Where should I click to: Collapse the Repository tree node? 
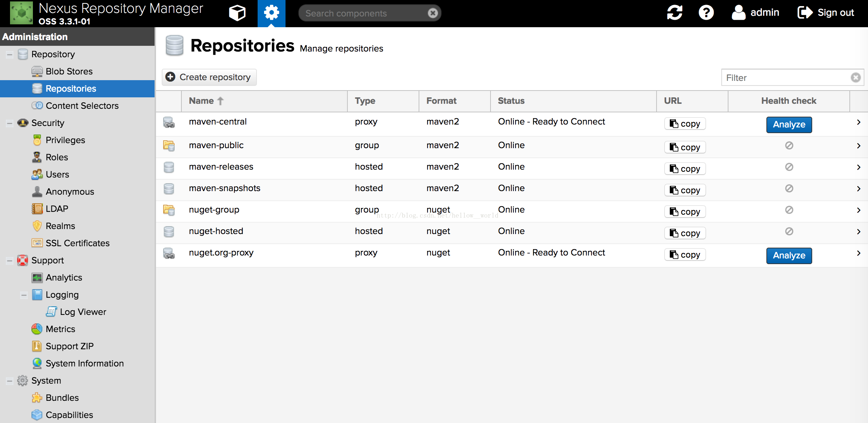(x=10, y=54)
